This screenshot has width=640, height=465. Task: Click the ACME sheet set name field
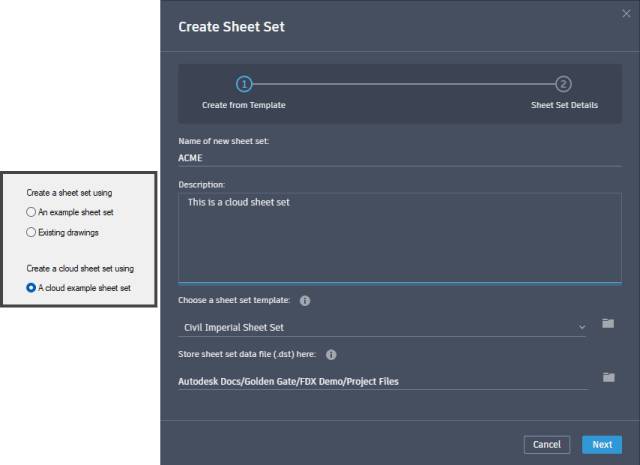pyautogui.click(x=400, y=158)
